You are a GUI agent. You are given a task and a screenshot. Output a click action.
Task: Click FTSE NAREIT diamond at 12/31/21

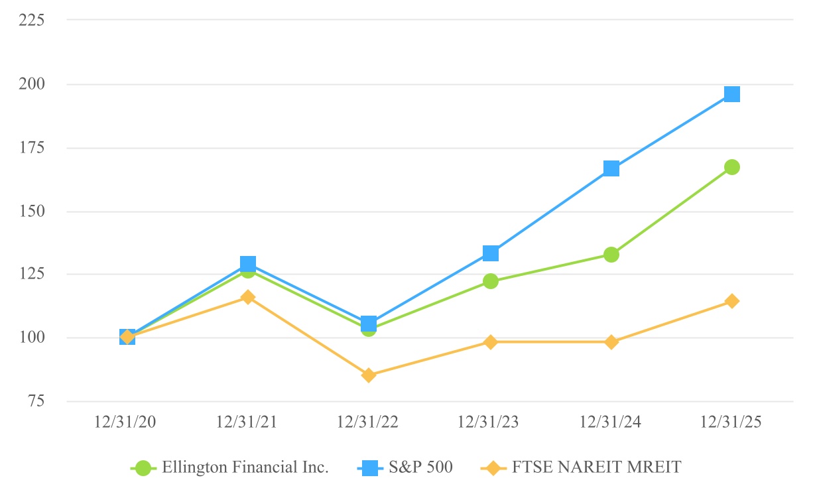tap(248, 297)
